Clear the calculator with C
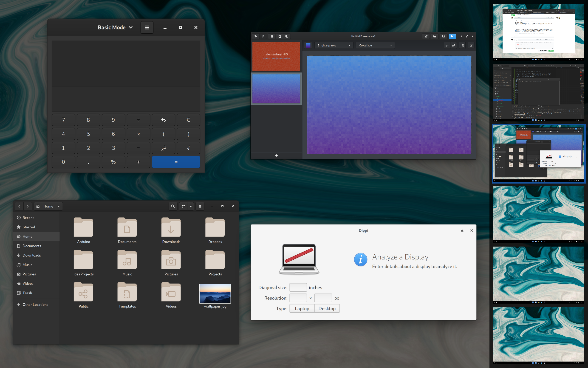Screen dimensions: 588x368 pos(188,120)
